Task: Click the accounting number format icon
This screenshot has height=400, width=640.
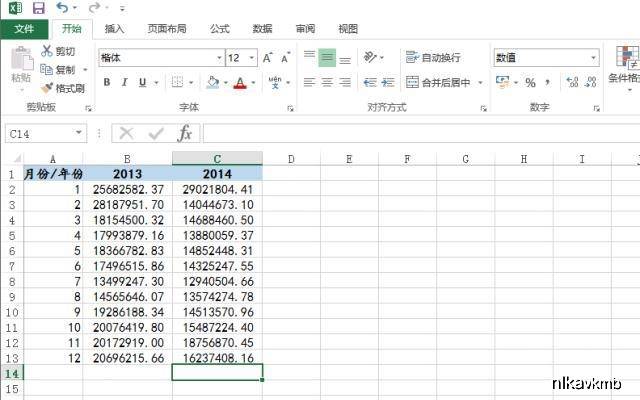Action: [x=503, y=82]
